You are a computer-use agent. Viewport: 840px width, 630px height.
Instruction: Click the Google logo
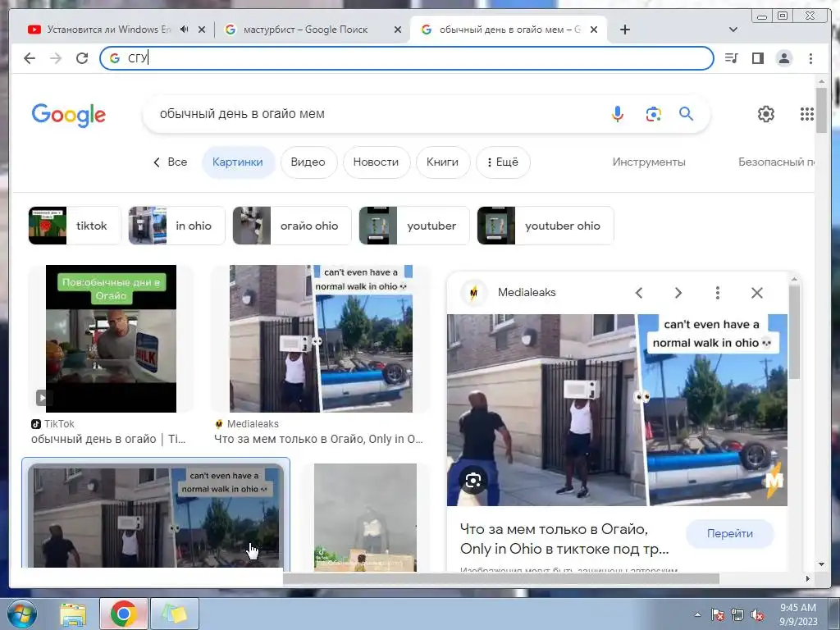pyautogui.click(x=69, y=115)
